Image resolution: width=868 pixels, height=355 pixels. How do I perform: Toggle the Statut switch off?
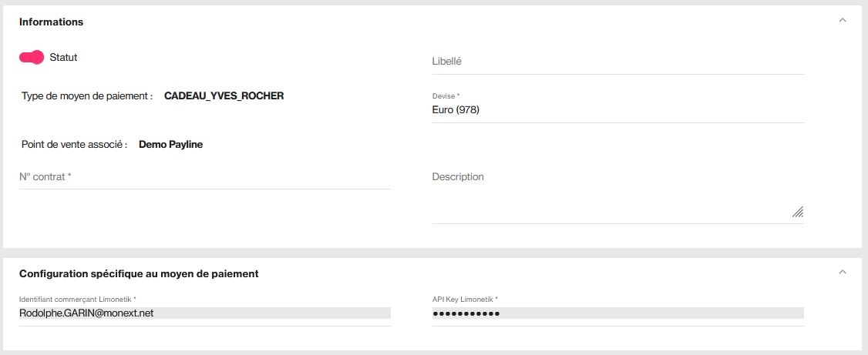[32, 57]
